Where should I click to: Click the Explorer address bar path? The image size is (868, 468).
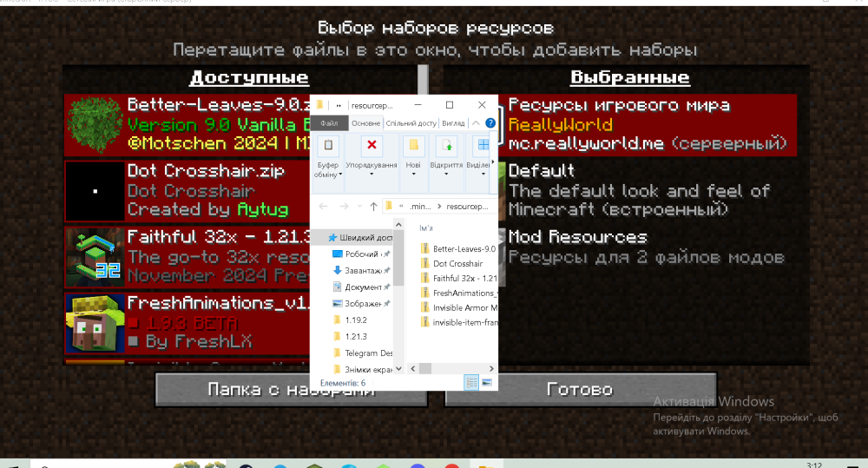(441, 207)
